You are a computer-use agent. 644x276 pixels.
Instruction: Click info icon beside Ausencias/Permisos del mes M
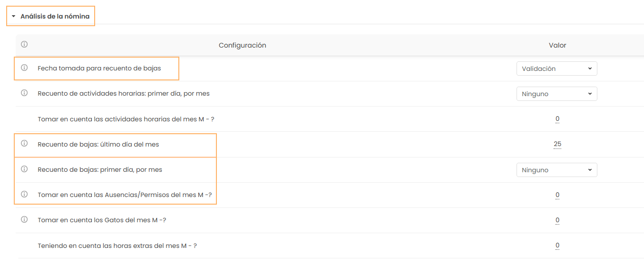(24, 194)
